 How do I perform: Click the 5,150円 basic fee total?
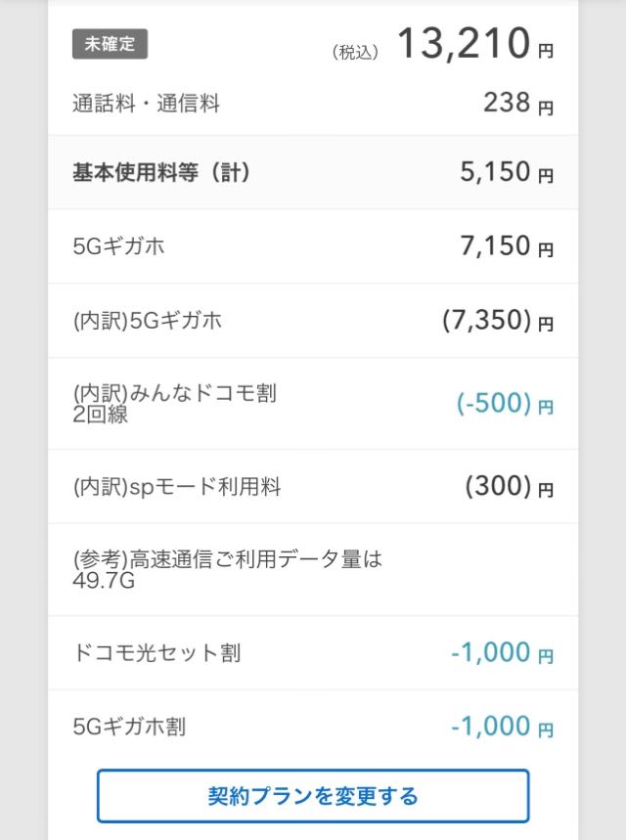click(507, 172)
